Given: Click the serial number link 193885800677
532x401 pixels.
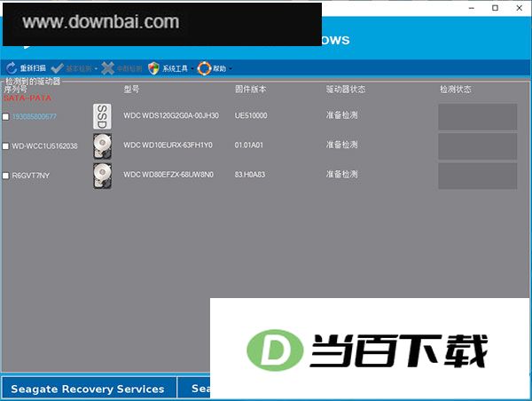Looking at the screenshot, I should point(35,117).
